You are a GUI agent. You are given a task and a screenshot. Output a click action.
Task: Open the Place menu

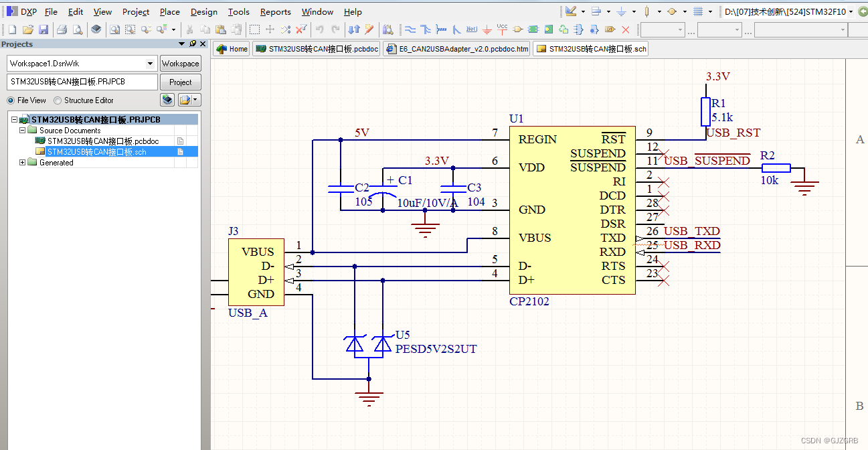[169, 11]
